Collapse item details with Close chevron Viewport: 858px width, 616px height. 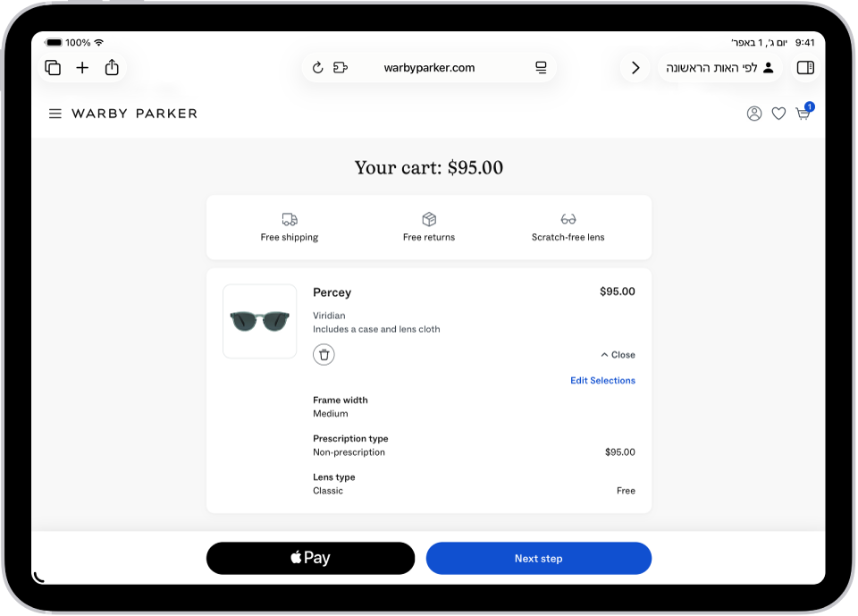(618, 355)
